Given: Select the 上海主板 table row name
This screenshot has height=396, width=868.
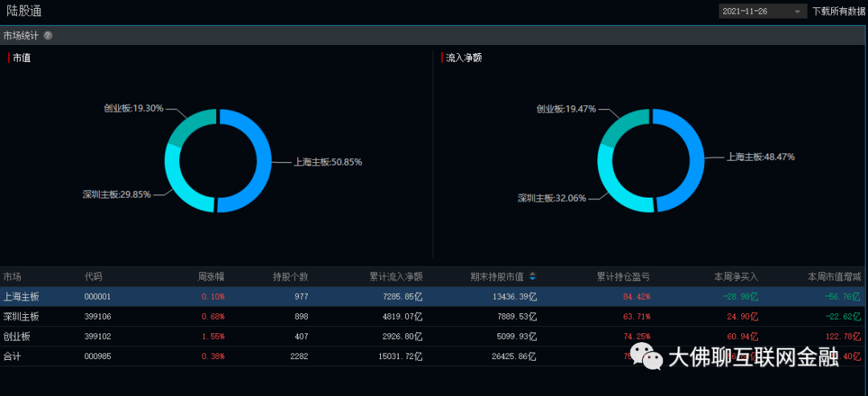Looking at the screenshot, I should 21,296.
